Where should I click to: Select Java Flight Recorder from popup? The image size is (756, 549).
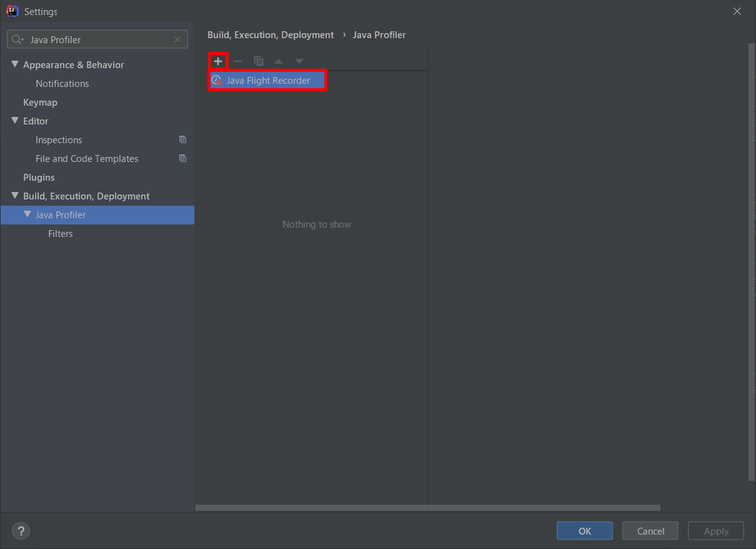click(x=267, y=81)
